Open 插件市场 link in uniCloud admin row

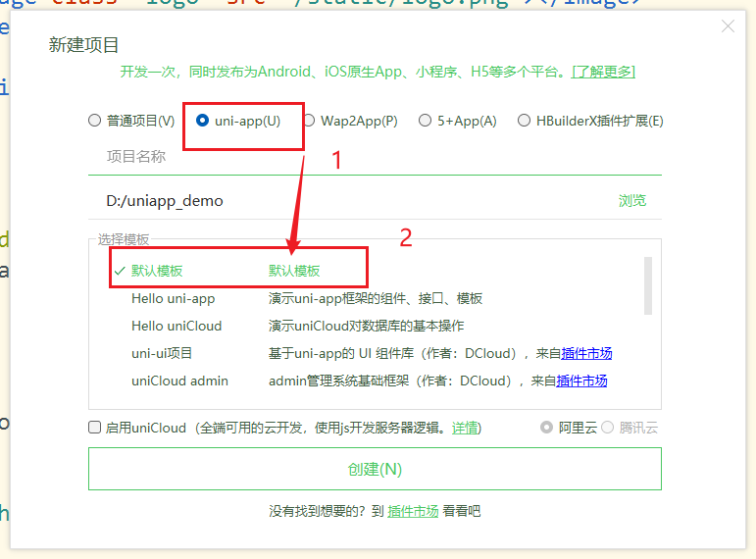tap(581, 381)
